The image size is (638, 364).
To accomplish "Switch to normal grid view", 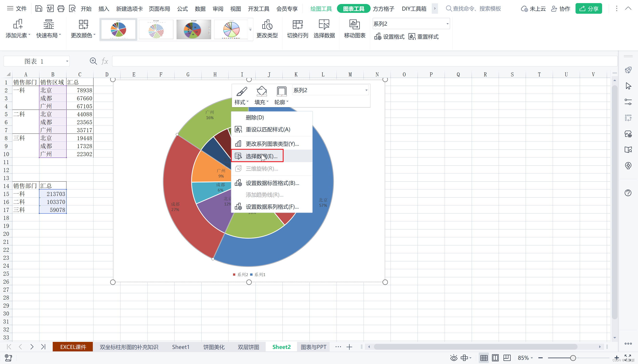I will pyautogui.click(x=484, y=358).
